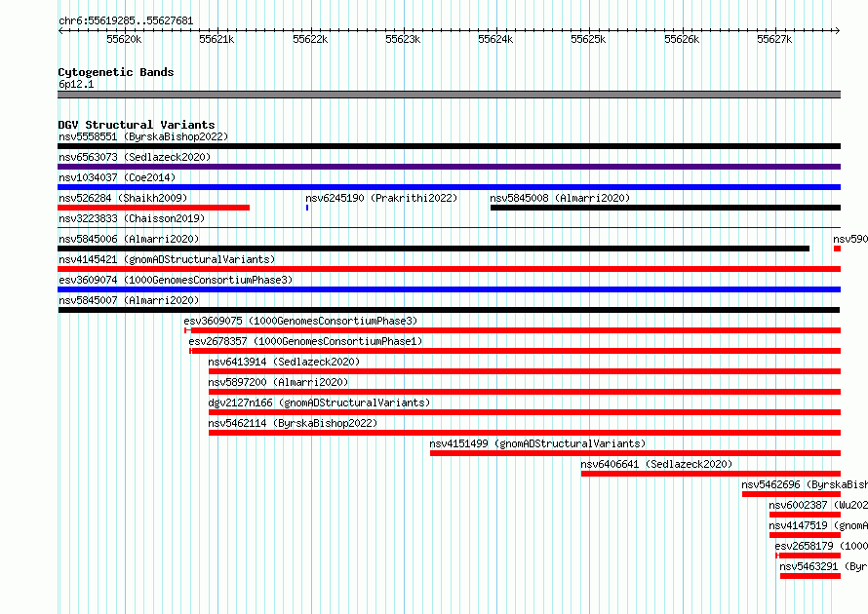Select the black nsv5558551 variant bar
Screen dimensions: 868x614
click(449, 146)
